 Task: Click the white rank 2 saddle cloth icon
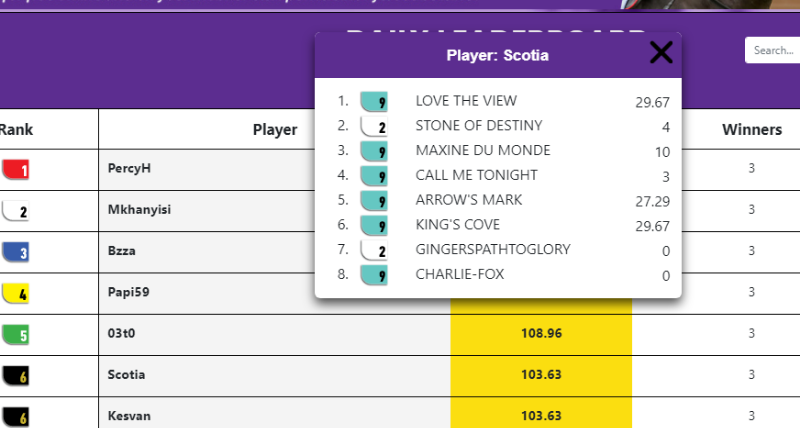16,210
